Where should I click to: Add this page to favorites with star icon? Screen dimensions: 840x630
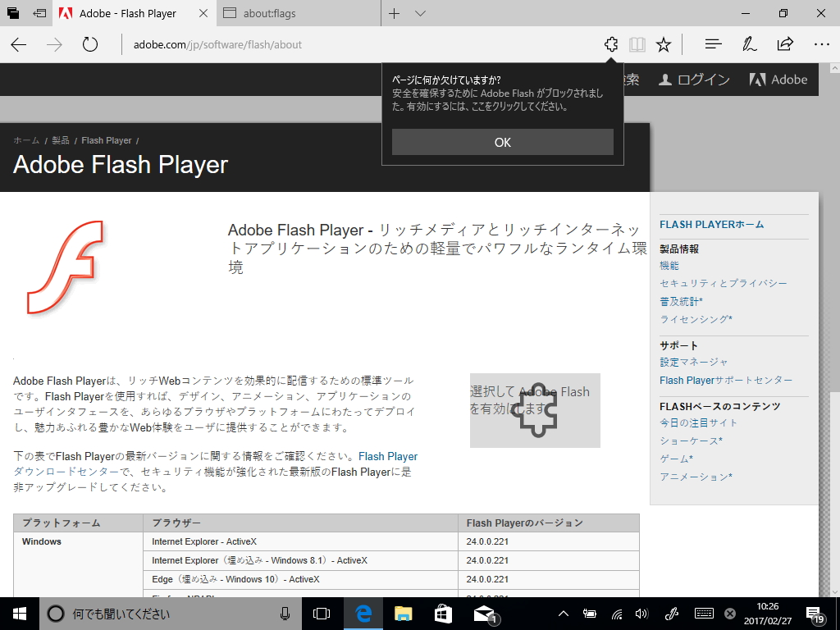tap(664, 44)
